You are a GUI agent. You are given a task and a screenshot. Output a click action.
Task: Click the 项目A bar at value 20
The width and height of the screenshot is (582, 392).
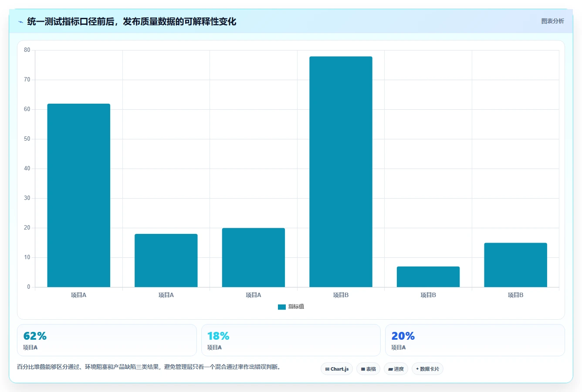tap(254, 257)
